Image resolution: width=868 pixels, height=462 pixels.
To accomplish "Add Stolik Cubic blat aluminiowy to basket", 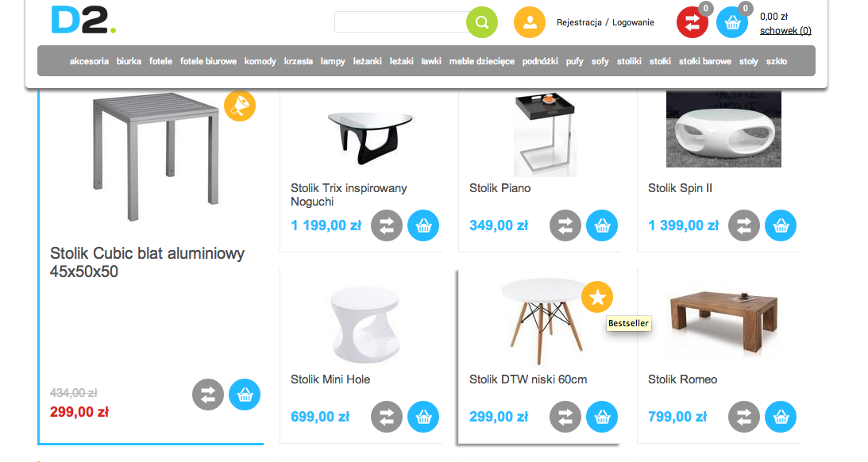I will [245, 395].
